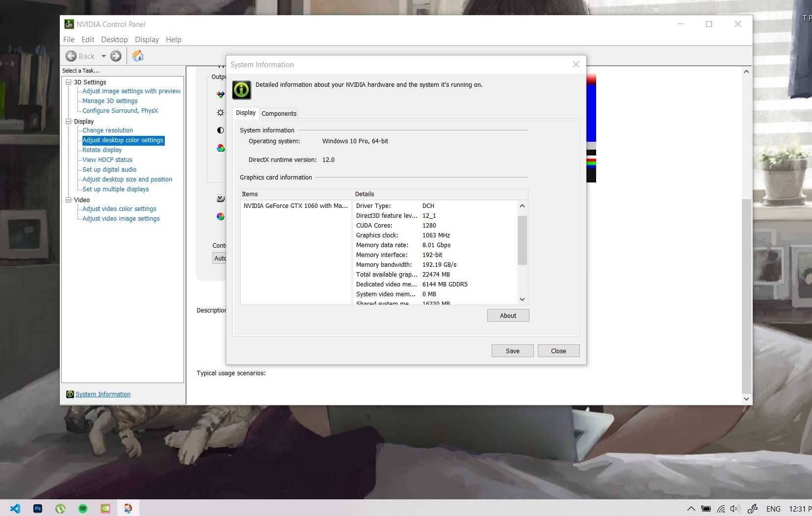Open Manage 3D settings
The height and width of the screenshot is (516, 812).
pos(110,101)
